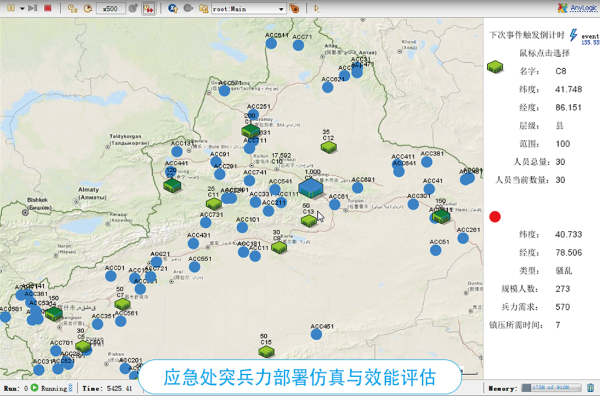Click the blue lightning event icon
The height and width of the screenshot is (396, 600).
click(573, 35)
